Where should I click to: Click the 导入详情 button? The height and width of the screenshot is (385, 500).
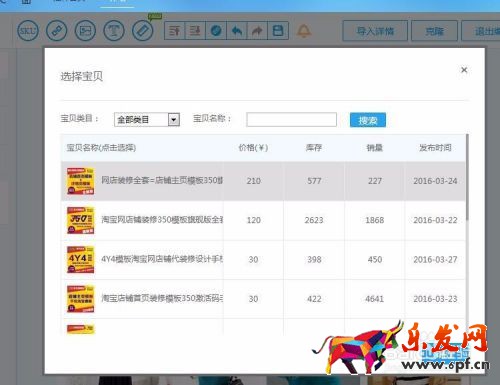pos(375,31)
